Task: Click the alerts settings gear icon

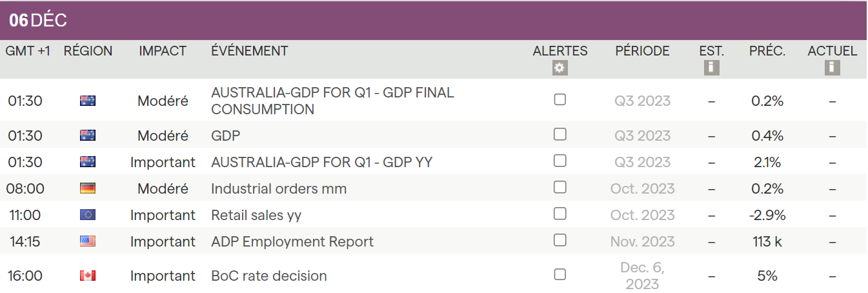Action: pos(560,68)
